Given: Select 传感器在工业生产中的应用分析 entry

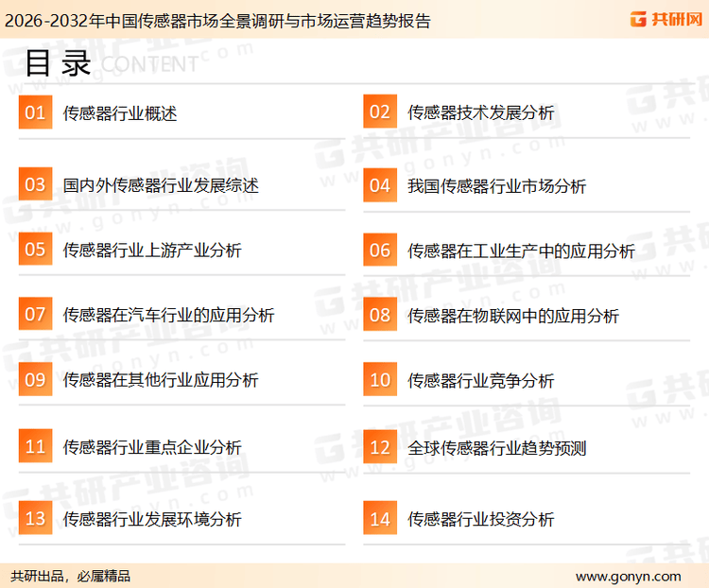Looking at the screenshot, I should click(521, 251).
